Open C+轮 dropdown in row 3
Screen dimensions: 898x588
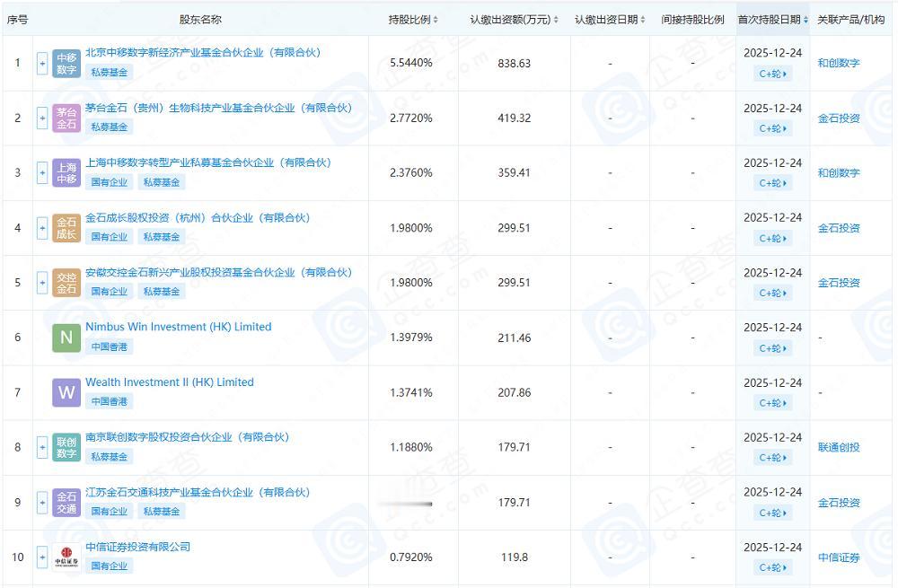pyautogui.click(x=773, y=183)
